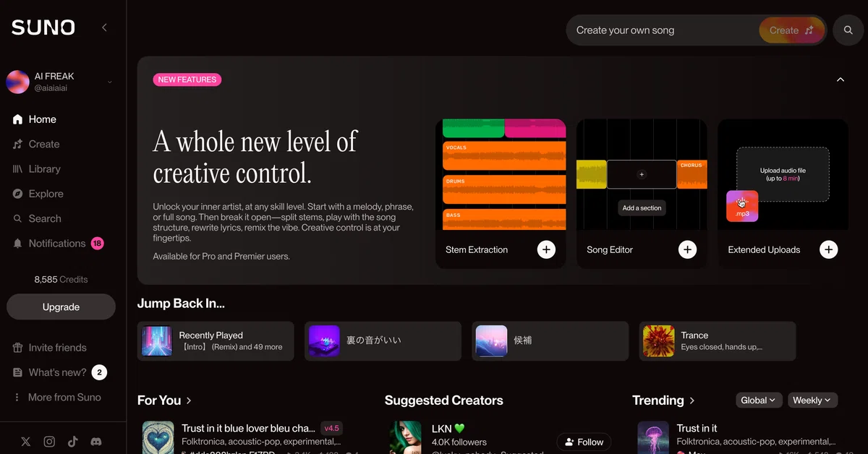Follow the creator LKN
The height and width of the screenshot is (454, 868).
(x=584, y=442)
